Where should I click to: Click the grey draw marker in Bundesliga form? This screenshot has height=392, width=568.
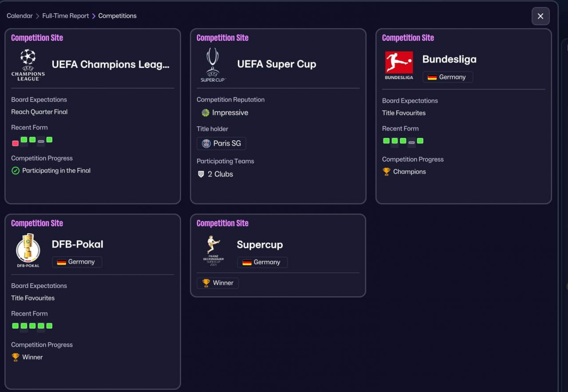[412, 142]
